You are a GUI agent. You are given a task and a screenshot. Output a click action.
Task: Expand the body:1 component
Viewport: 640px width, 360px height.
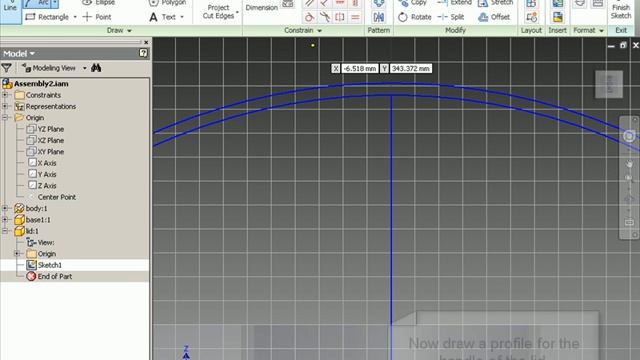point(5,208)
